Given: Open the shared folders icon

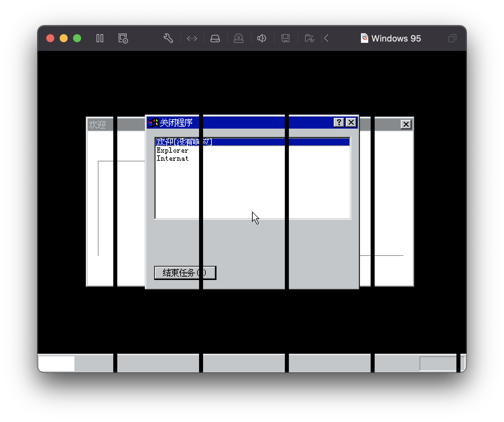Looking at the screenshot, I should [x=310, y=38].
